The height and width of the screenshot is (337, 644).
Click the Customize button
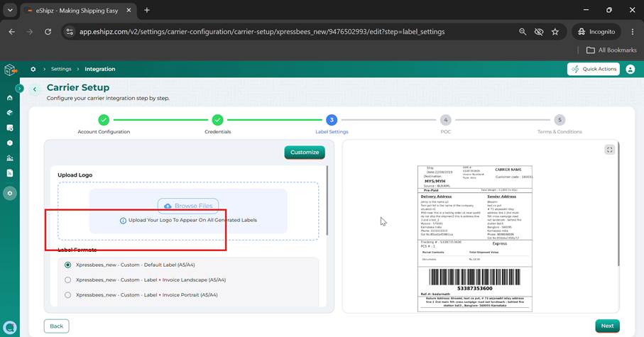pyautogui.click(x=305, y=153)
